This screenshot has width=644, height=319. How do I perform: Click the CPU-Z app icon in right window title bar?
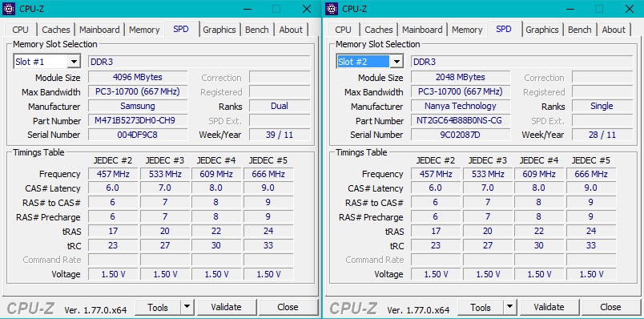332,9
